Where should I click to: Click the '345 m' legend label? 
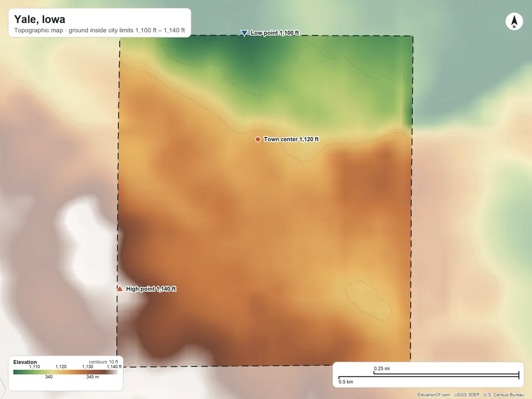pos(92,377)
